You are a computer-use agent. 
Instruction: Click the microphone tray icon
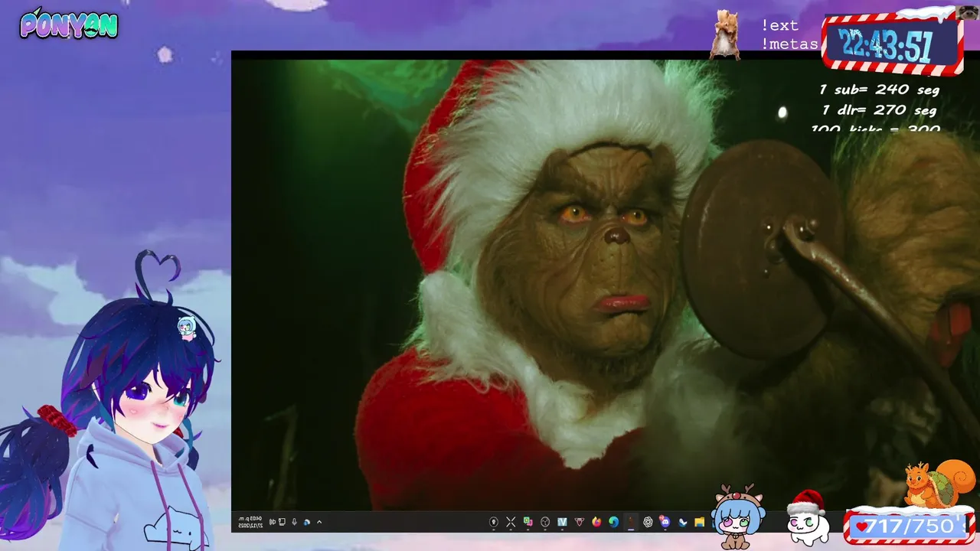(294, 522)
